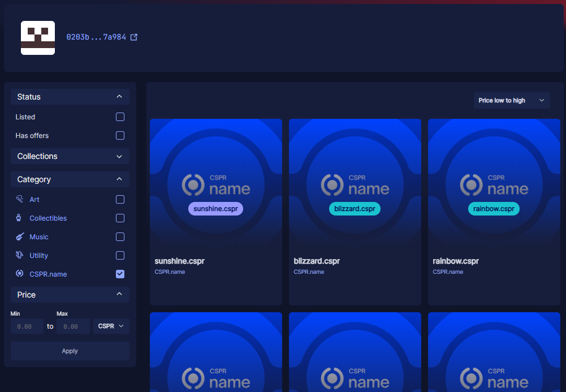Image resolution: width=566 pixels, height=392 pixels.
Task: Click the Max price input field
Action: pyautogui.click(x=74, y=326)
